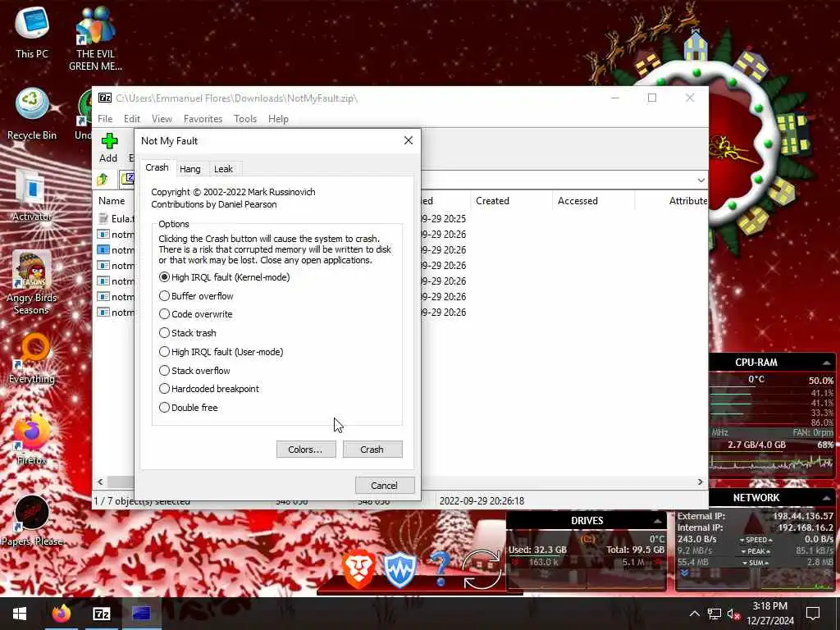
Task: Click the 2022-09-29 20:26:18 status bar entry
Action: [x=482, y=501]
